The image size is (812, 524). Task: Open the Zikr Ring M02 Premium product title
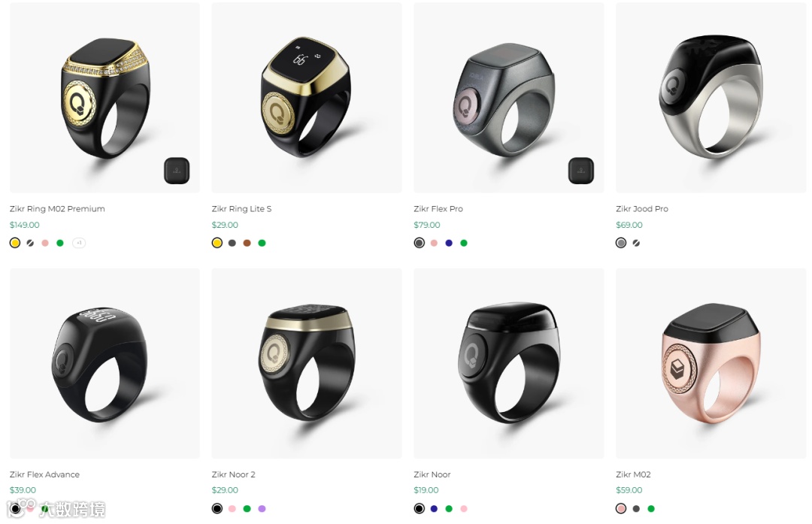tap(57, 209)
